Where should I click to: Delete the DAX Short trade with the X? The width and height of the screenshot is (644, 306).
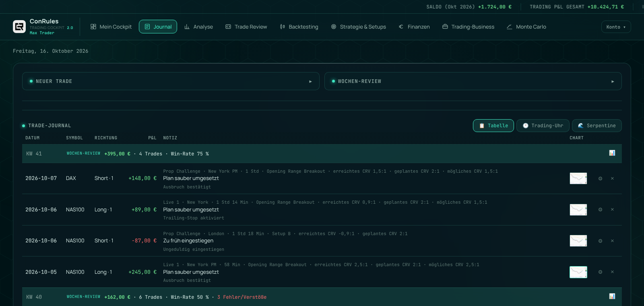click(x=612, y=178)
